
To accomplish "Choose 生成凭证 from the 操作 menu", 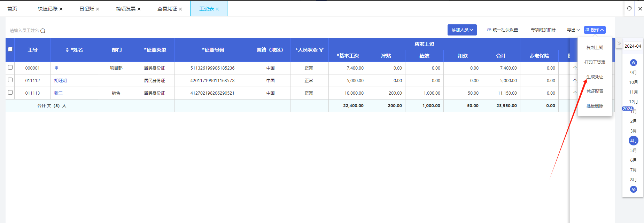I will 595,77.
